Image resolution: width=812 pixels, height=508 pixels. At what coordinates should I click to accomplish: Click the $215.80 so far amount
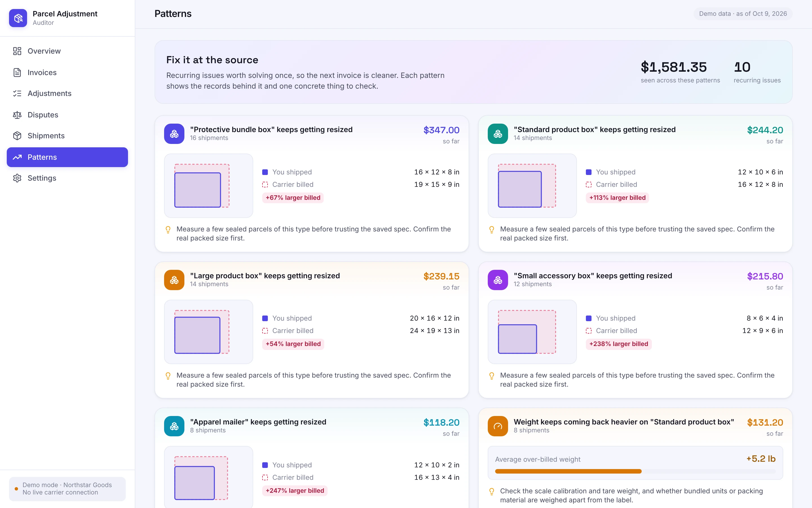(x=765, y=276)
